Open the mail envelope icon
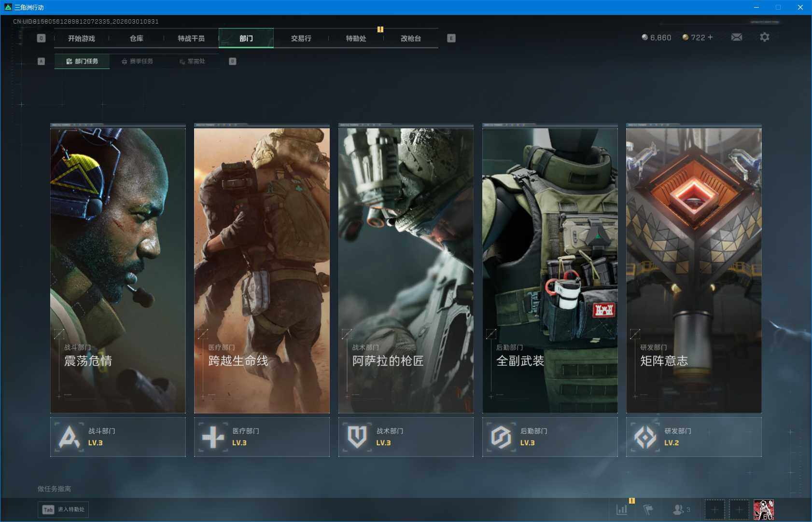 pos(736,37)
